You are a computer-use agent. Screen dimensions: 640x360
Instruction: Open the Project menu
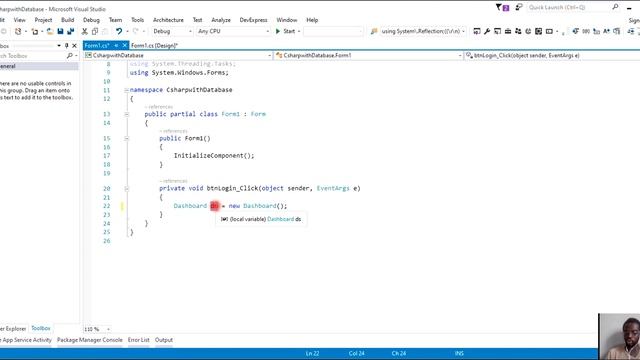(43, 20)
